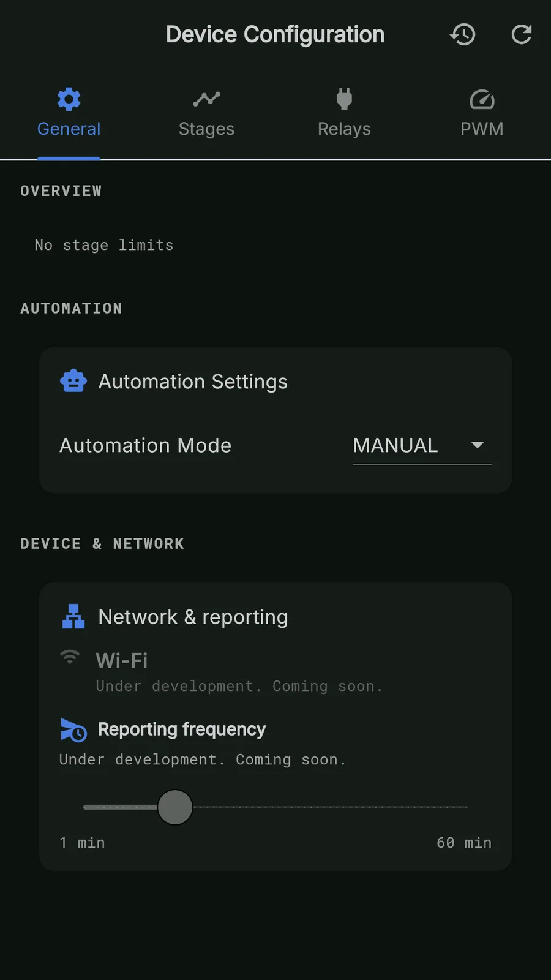Click the Relays plug icon

[x=344, y=99]
